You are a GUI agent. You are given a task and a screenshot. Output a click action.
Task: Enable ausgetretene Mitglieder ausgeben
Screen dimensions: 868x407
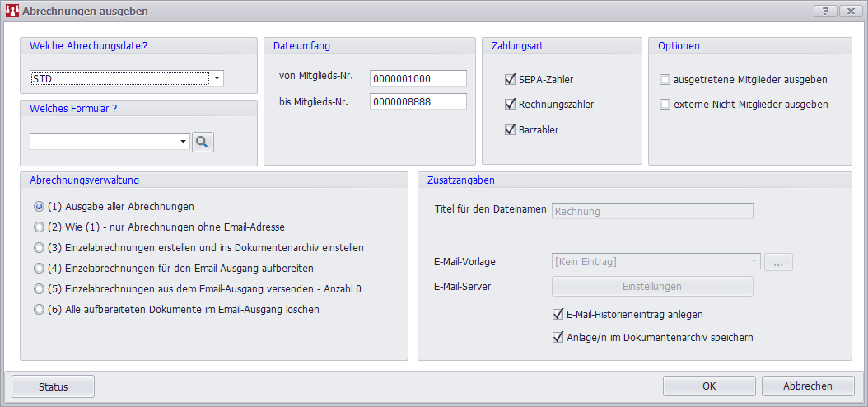pos(665,80)
